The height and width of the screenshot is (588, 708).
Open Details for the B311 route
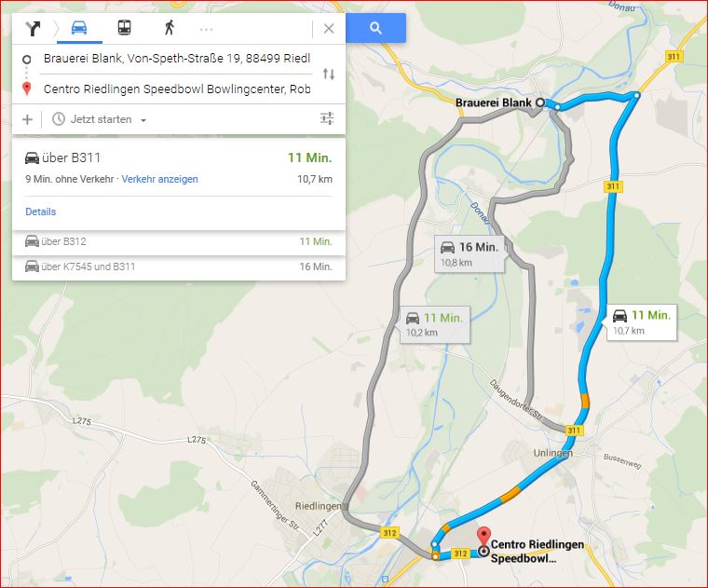point(41,212)
